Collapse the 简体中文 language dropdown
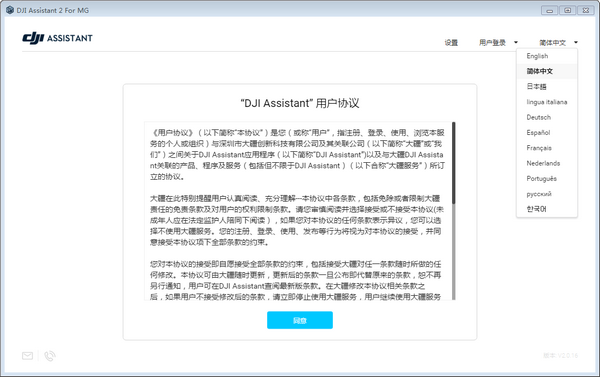 click(558, 42)
